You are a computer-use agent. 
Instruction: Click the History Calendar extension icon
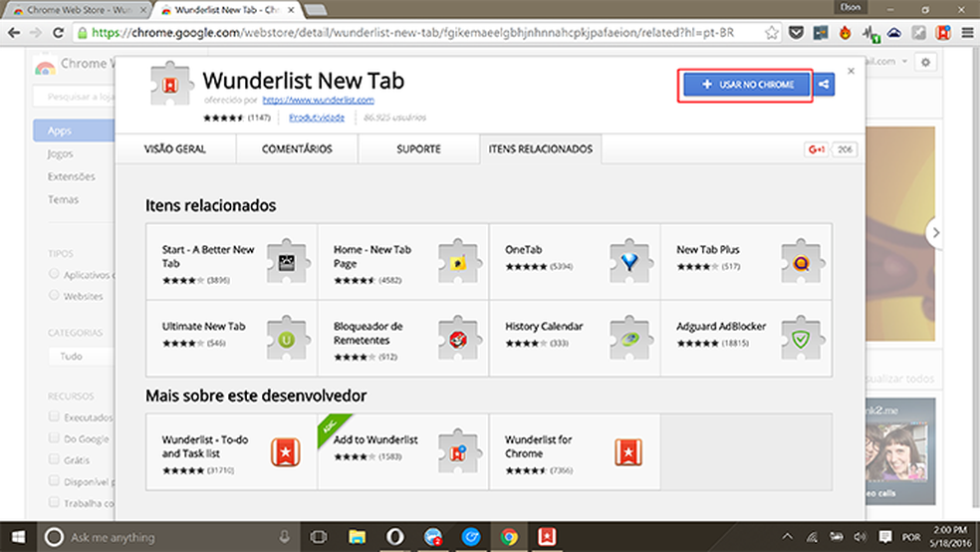point(630,338)
